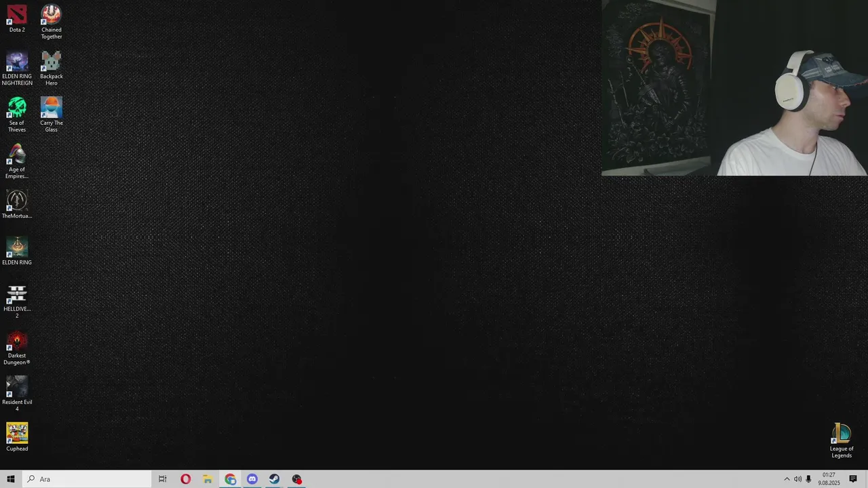Open Task View from the taskbar
Viewport: 868px width, 488px height.
(163, 479)
